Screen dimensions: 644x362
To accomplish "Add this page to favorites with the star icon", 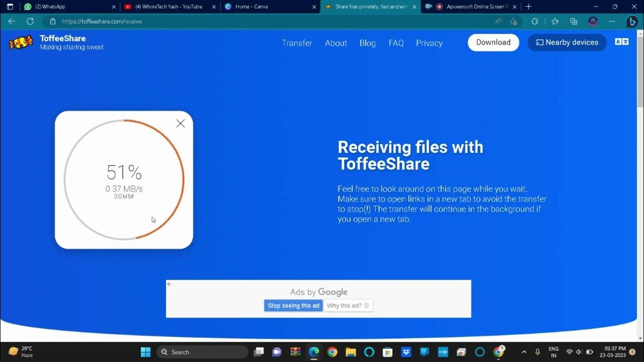I will pyautogui.click(x=513, y=22).
